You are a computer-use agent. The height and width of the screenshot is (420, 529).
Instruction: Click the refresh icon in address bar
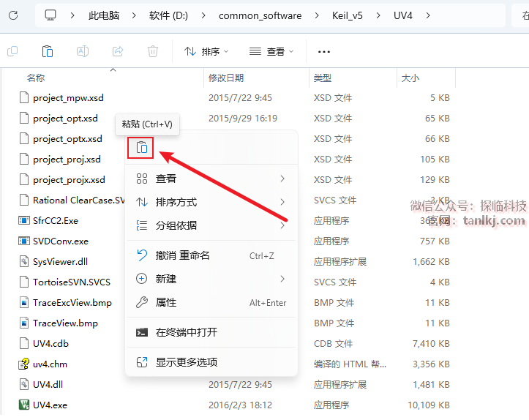click(13, 15)
